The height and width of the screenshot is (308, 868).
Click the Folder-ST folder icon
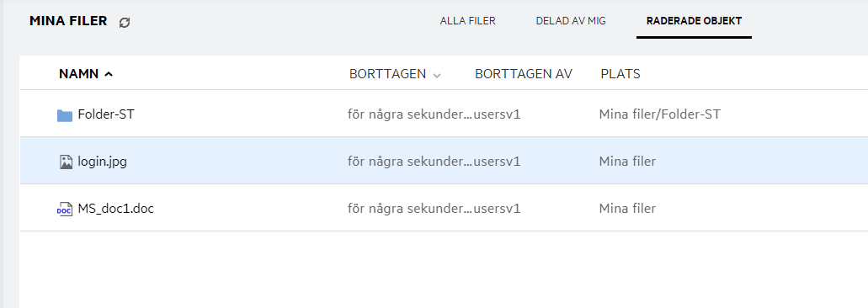(x=65, y=115)
